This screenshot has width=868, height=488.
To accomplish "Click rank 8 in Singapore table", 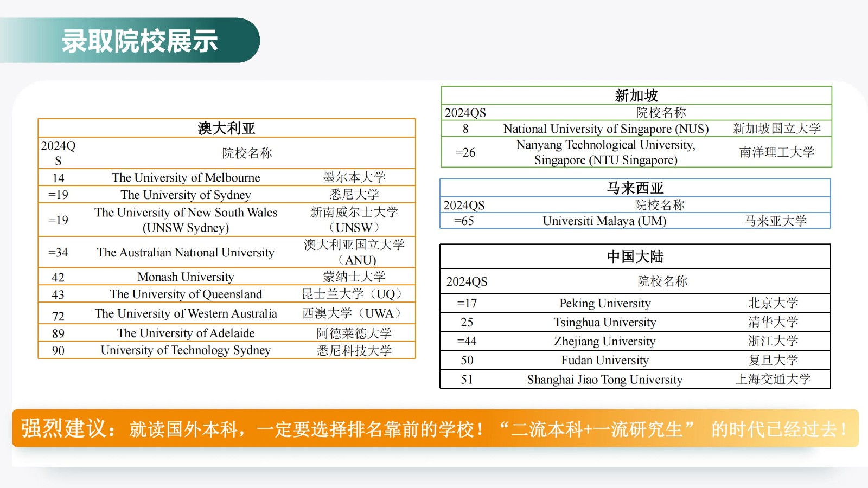I will tap(465, 129).
